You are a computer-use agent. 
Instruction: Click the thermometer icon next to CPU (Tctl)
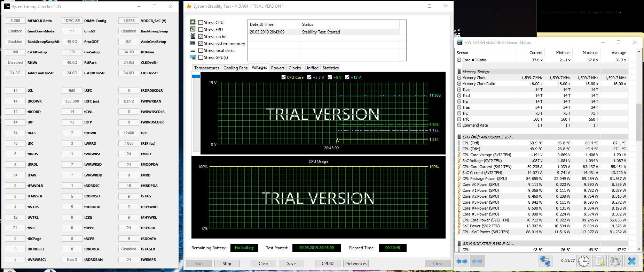459,143
